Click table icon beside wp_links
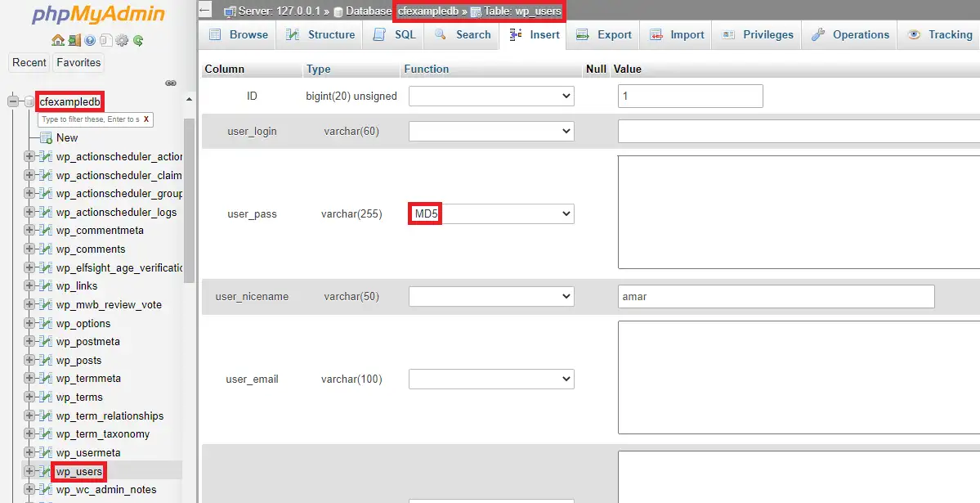The height and width of the screenshot is (503, 980). (x=45, y=286)
